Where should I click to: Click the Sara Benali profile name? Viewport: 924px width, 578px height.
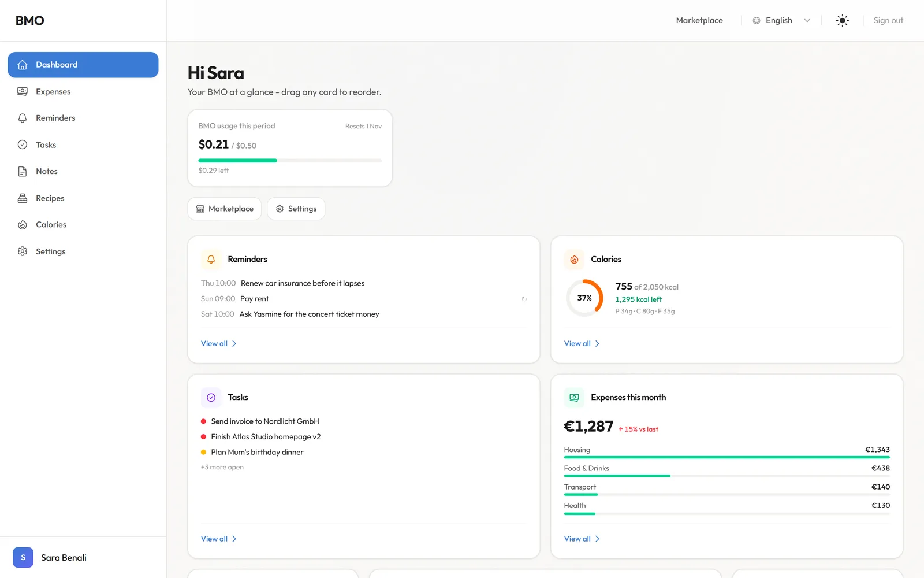click(64, 558)
